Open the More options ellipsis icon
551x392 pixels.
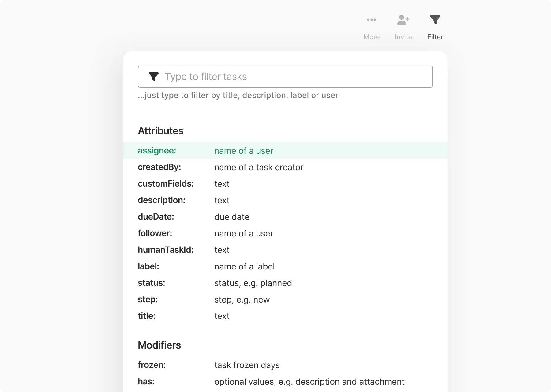click(371, 20)
